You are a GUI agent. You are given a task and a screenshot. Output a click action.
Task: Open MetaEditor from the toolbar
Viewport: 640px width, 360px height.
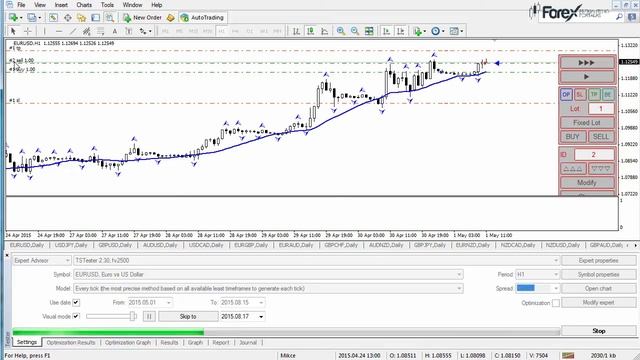click(171, 18)
